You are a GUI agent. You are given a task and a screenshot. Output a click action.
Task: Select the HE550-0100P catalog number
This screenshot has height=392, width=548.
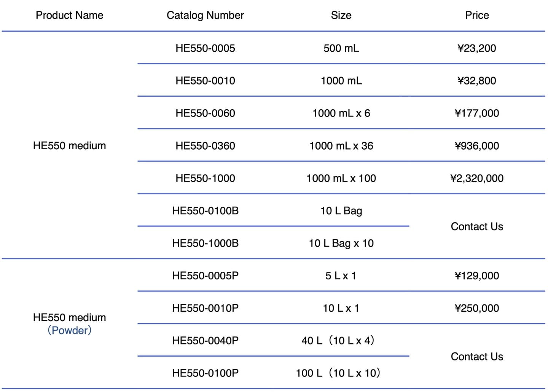tap(205, 373)
